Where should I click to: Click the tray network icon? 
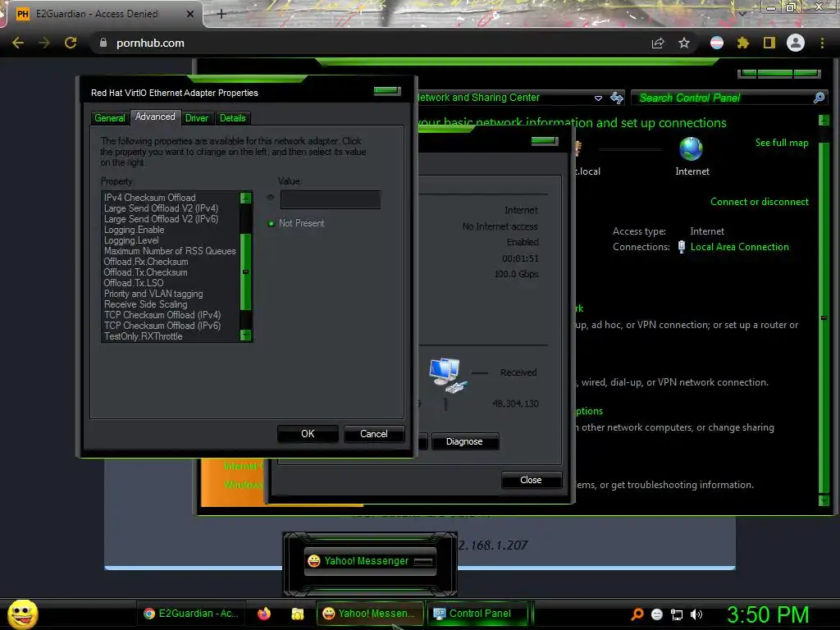coord(677,614)
